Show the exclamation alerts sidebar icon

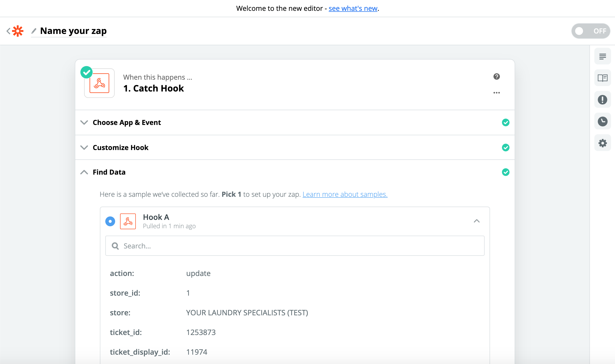pyautogui.click(x=602, y=100)
